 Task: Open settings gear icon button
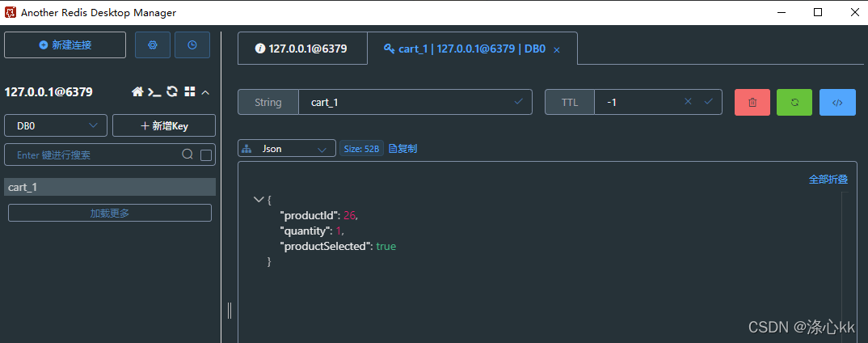pos(153,44)
